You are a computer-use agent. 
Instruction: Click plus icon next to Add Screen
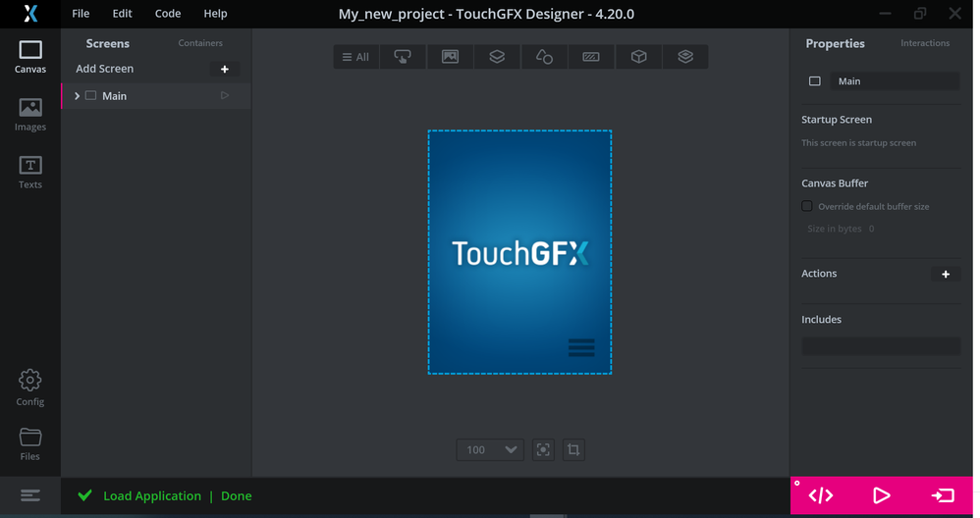(224, 70)
